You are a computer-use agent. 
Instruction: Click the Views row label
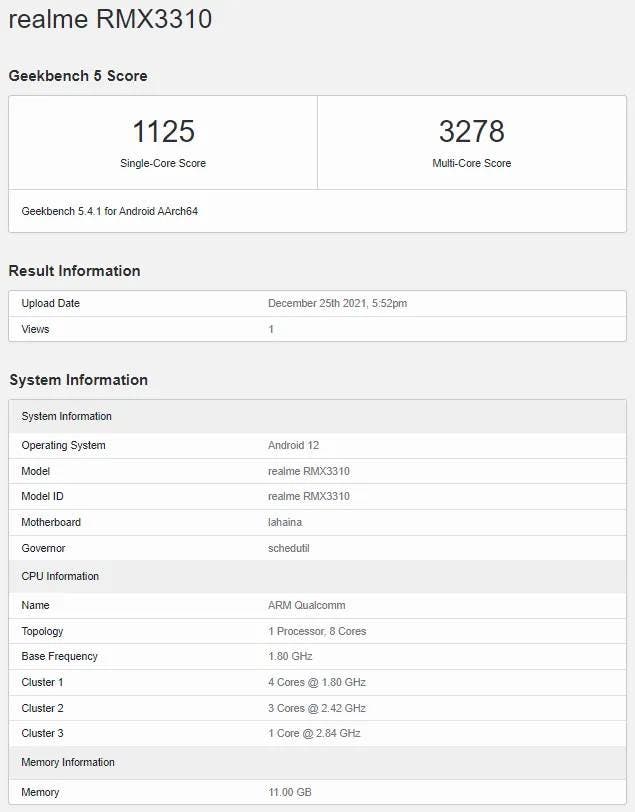pos(35,329)
